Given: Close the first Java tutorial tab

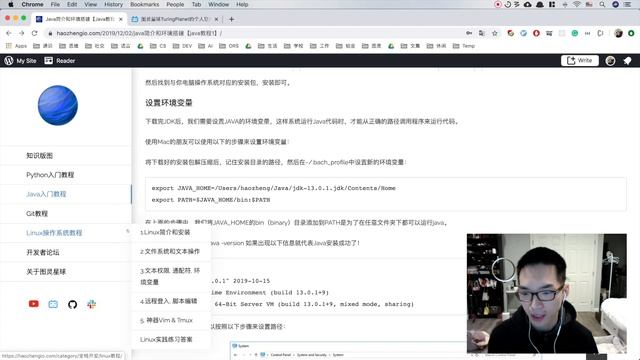Looking at the screenshot, I should pyautogui.click(x=120, y=19).
